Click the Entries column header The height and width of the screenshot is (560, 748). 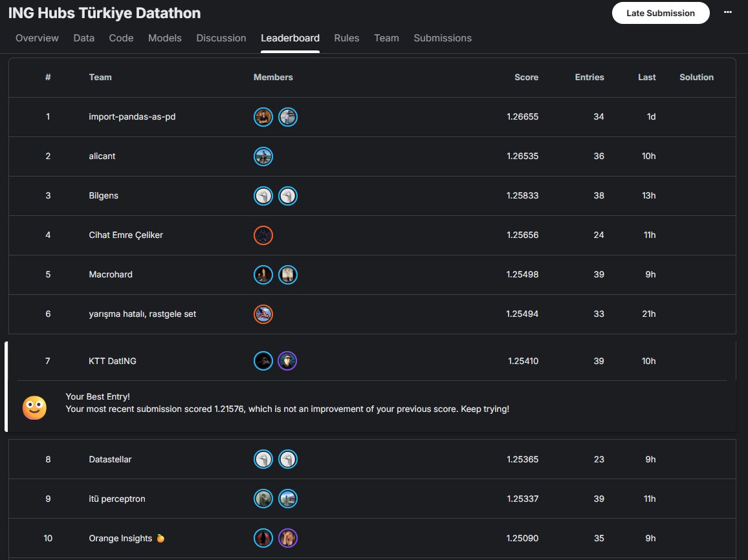[x=589, y=77]
